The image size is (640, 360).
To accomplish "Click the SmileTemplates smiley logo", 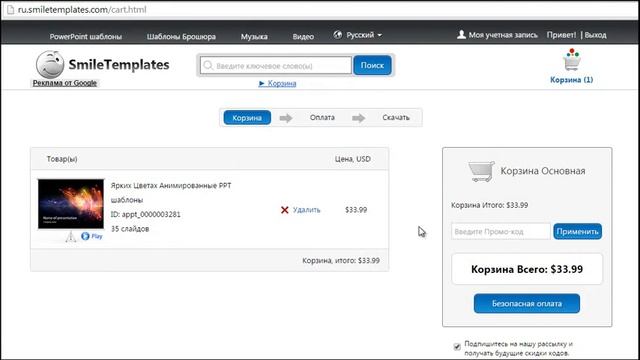I will pyautogui.click(x=50, y=64).
